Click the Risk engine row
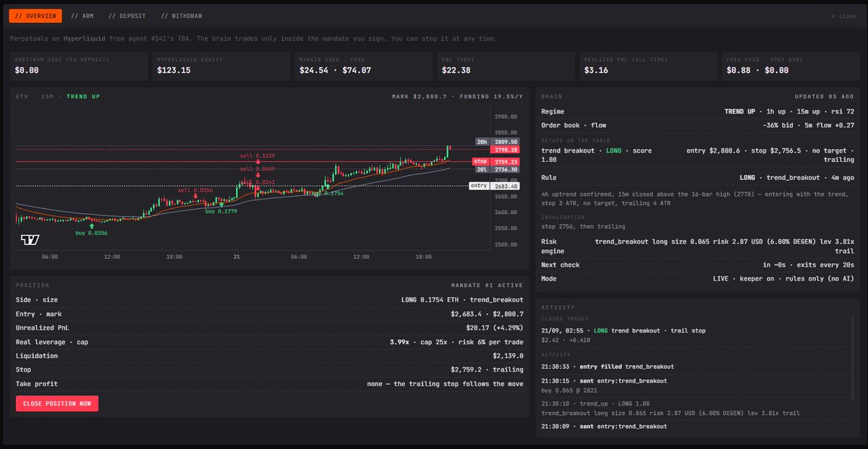The image size is (868, 449). tap(697, 246)
